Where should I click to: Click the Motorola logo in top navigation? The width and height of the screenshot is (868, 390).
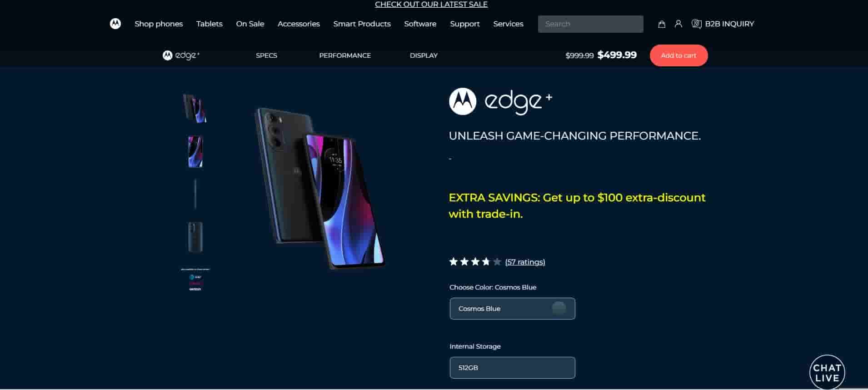(x=115, y=24)
